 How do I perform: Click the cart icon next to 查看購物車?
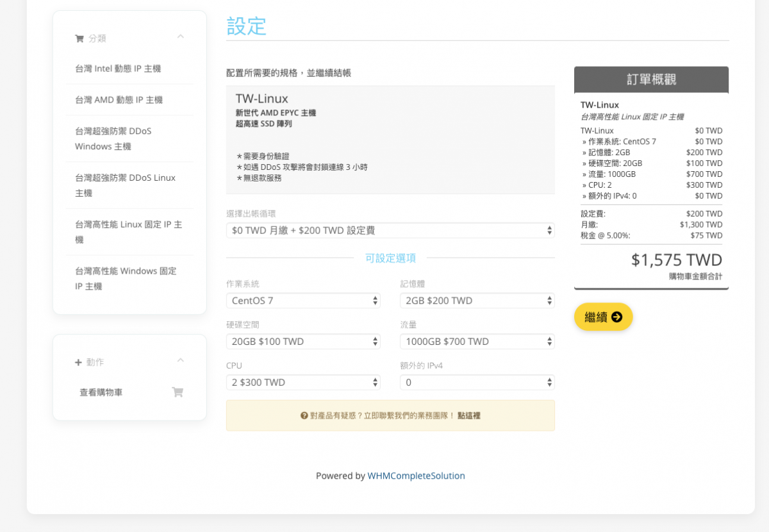178,392
